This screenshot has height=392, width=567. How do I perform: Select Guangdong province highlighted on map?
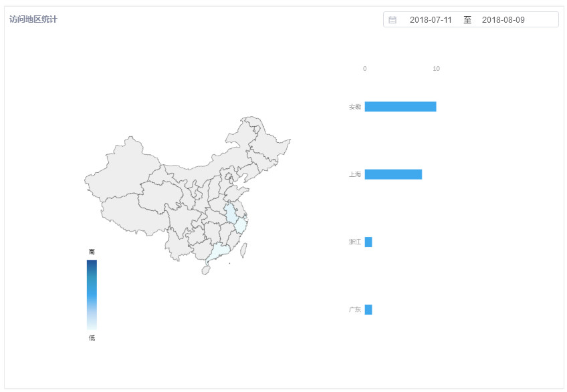(219, 251)
